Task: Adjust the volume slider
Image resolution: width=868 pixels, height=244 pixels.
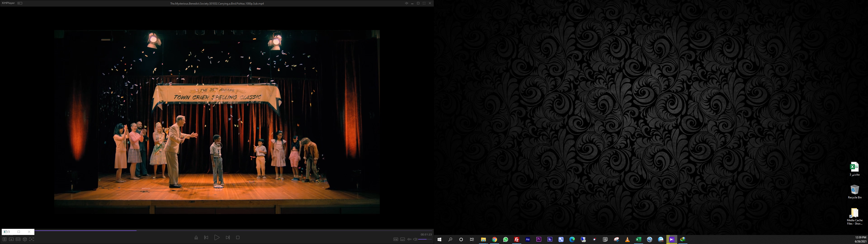Action: 425,239
